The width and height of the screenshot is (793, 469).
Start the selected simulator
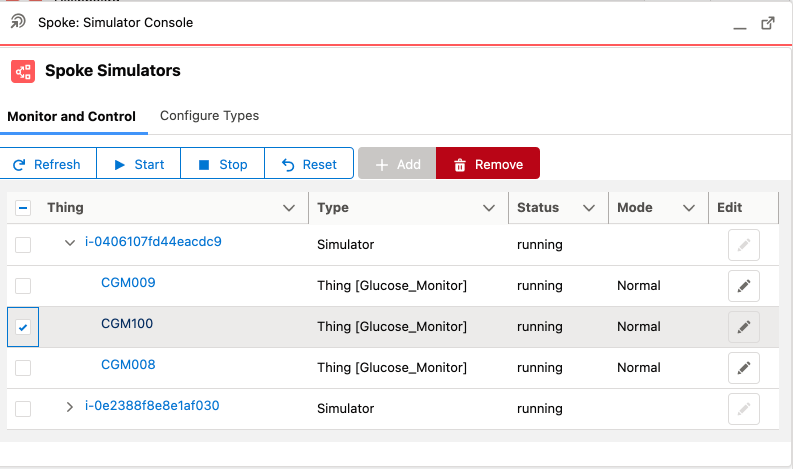pyautogui.click(x=139, y=163)
